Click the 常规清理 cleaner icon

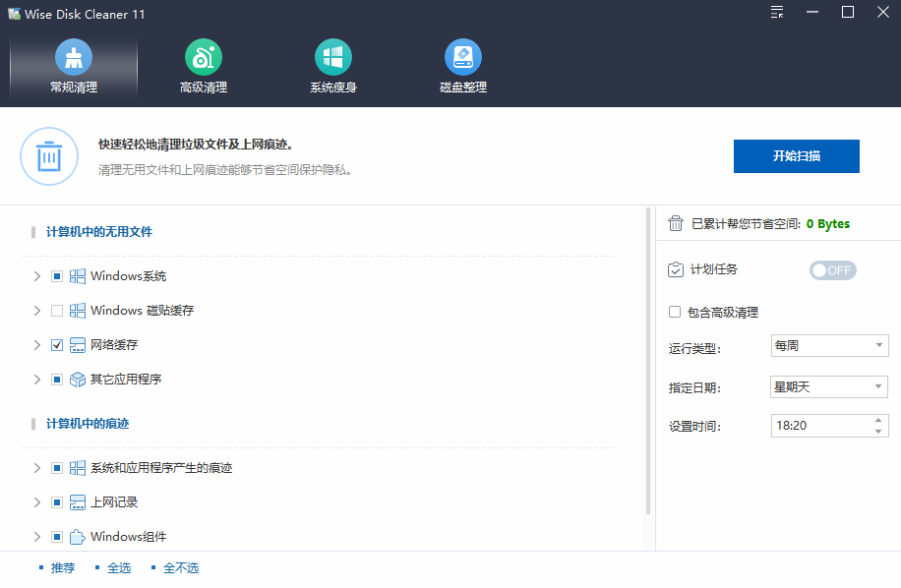[x=74, y=66]
